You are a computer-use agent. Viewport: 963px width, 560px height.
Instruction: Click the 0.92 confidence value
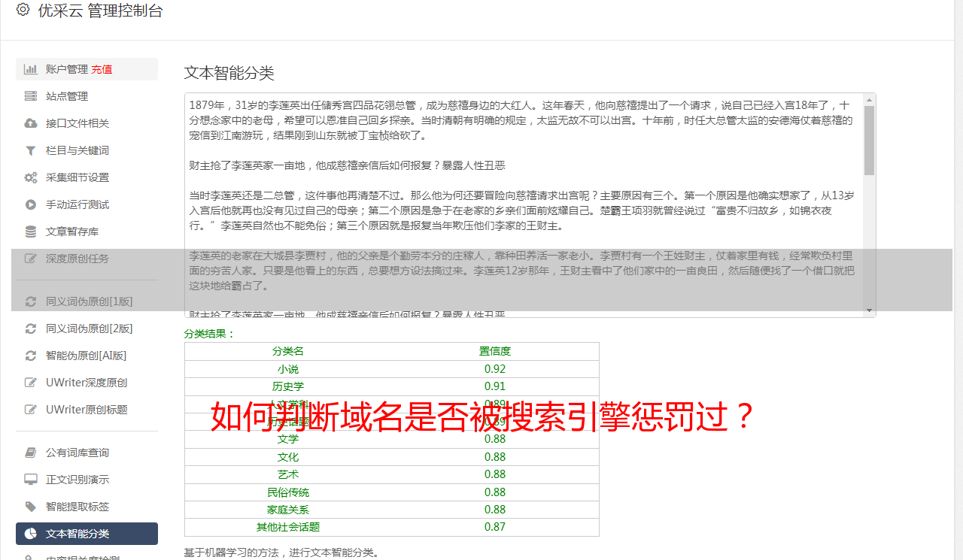[495, 369]
